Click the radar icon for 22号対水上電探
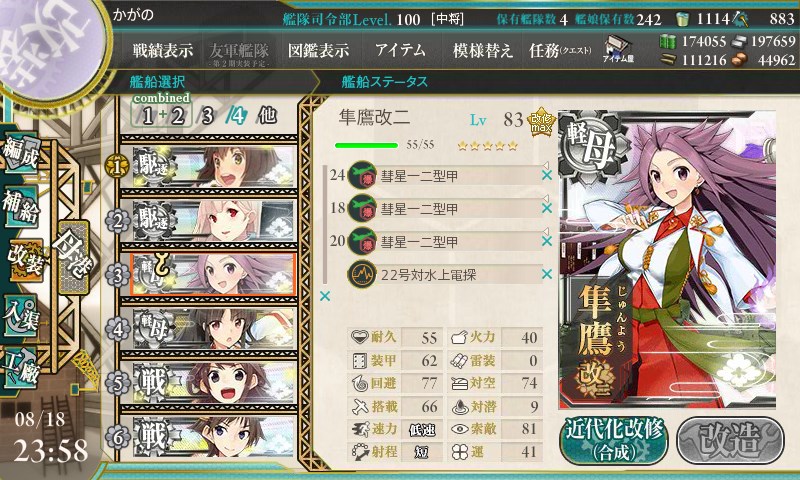The width and height of the screenshot is (800, 480). (x=362, y=274)
